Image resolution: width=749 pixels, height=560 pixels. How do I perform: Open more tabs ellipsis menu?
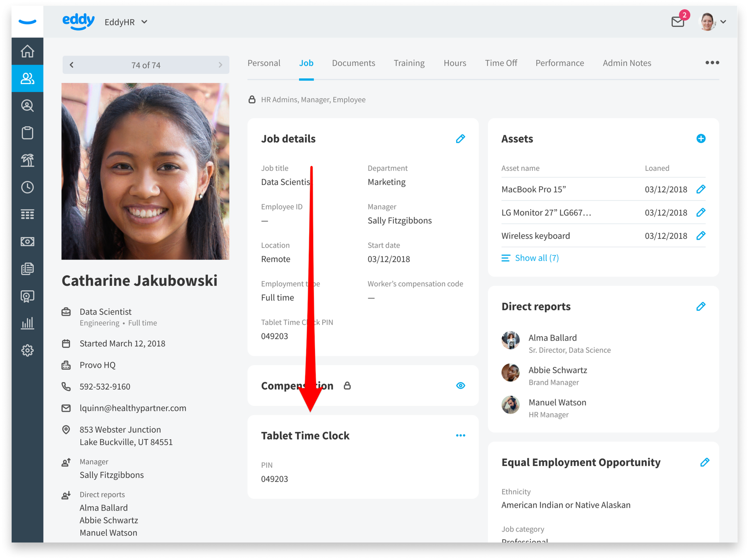713,63
